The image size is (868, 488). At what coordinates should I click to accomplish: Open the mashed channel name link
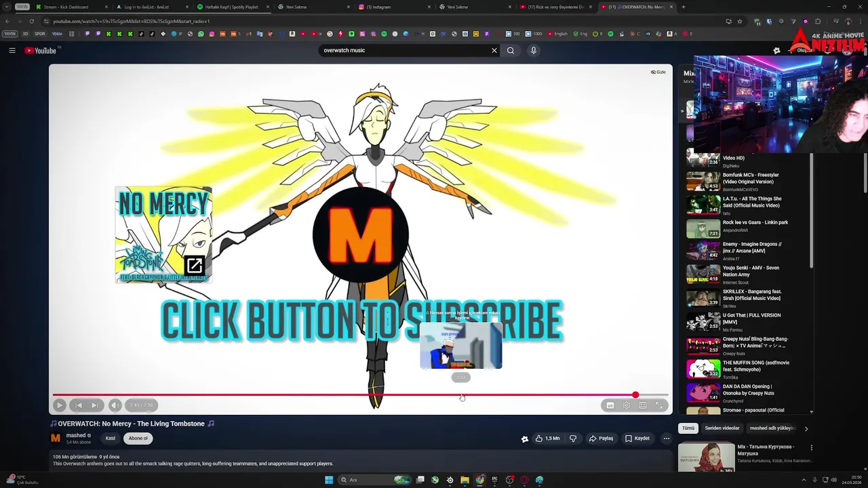coord(76,435)
